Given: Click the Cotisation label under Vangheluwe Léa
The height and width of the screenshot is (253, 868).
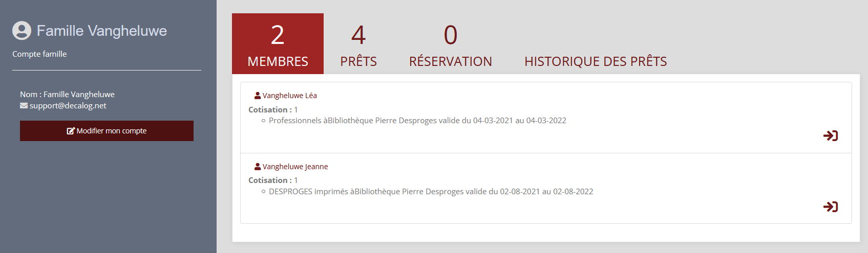Looking at the screenshot, I should point(270,110).
